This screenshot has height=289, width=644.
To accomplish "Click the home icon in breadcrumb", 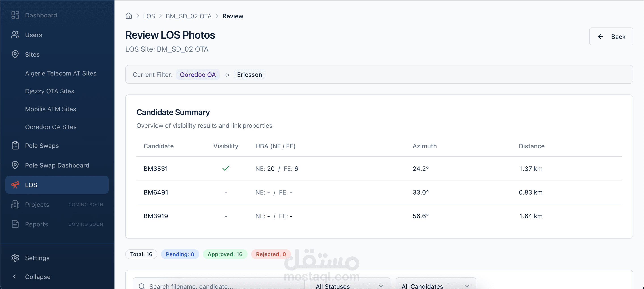I will tap(129, 16).
